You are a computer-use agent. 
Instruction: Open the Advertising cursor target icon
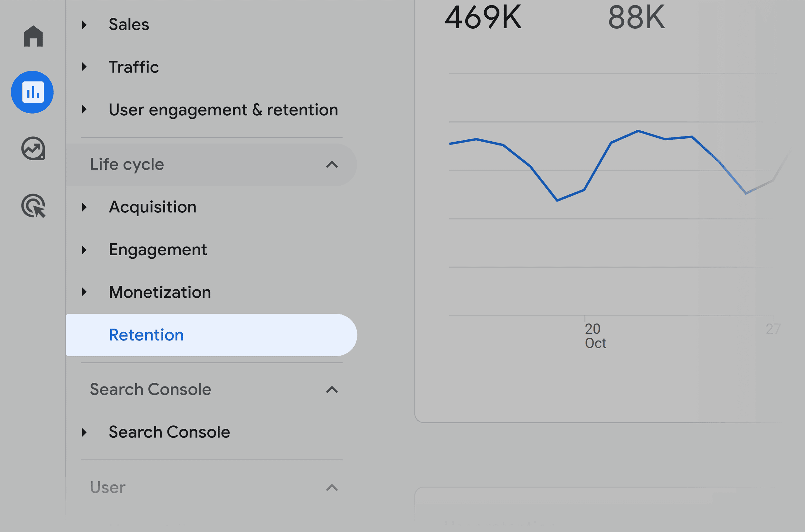pyautogui.click(x=33, y=206)
